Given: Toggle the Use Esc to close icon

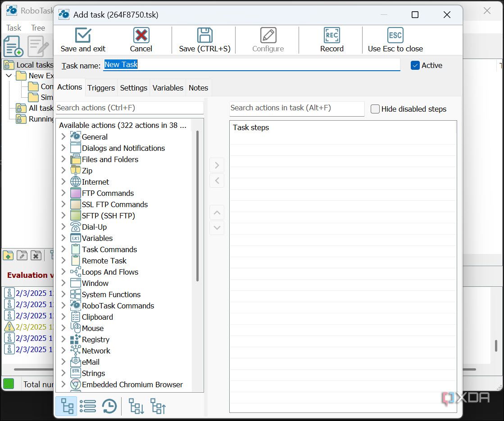Looking at the screenshot, I should click(395, 35).
